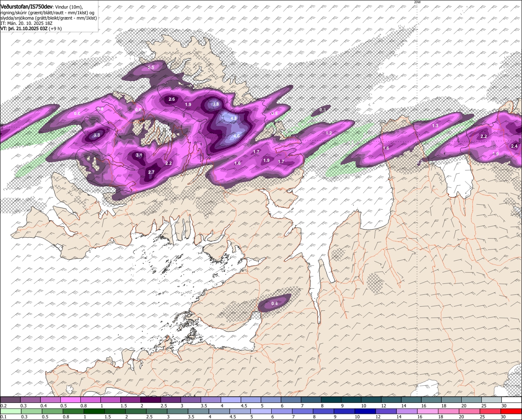Click the 0.4 value in the isolated purple patch
The height and width of the screenshot is (420, 522).
click(274, 303)
